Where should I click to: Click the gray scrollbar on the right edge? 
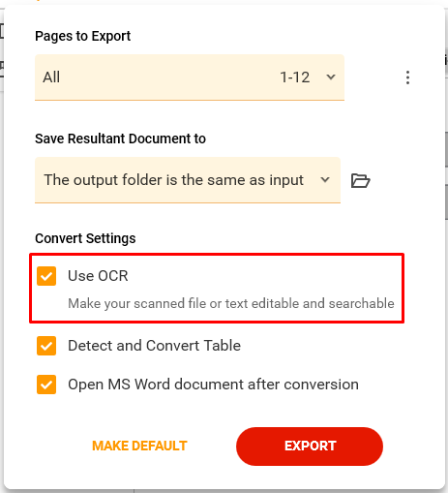coord(446,176)
